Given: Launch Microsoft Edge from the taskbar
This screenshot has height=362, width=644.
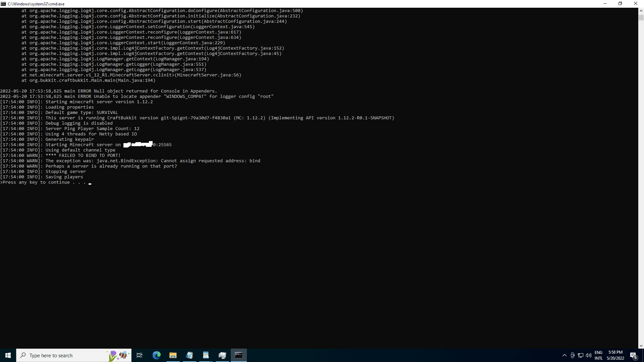Looking at the screenshot, I should 157,355.
